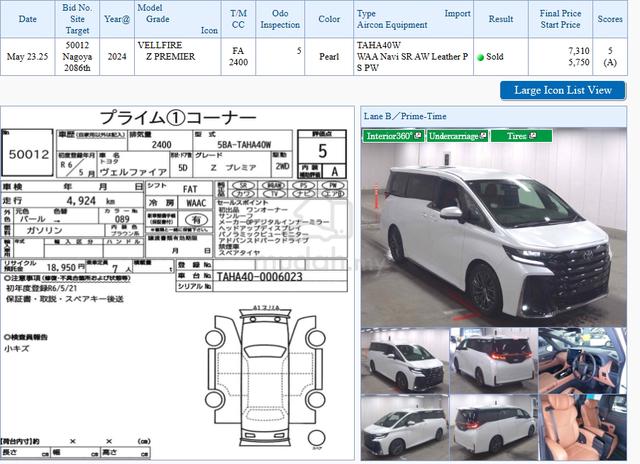The width and height of the screenshot is (640, 464).
Task: Click the lot number 50012 box on sheet
Action: (x=28, y=153)
